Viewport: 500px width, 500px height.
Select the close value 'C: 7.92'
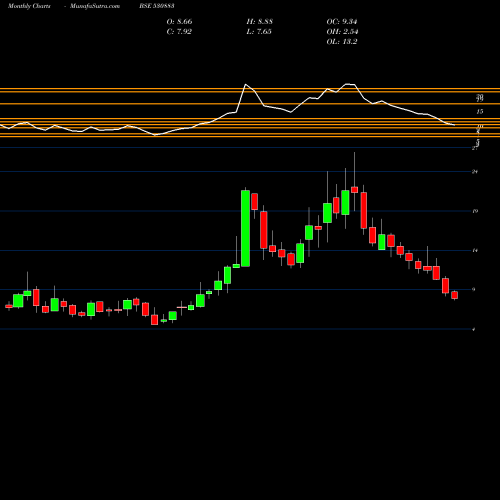179,31
